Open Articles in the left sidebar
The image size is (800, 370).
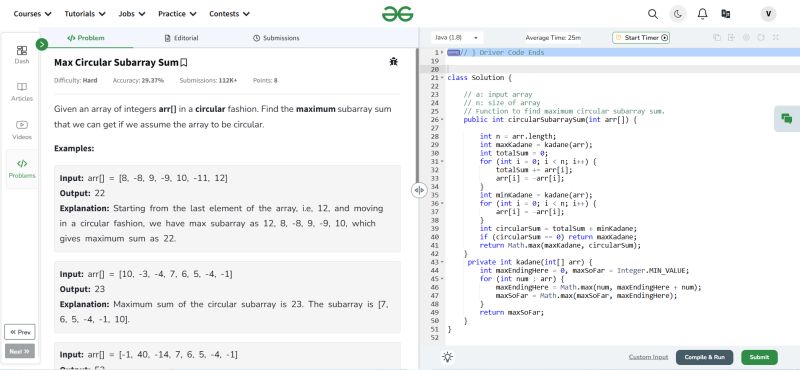[22, 92]
